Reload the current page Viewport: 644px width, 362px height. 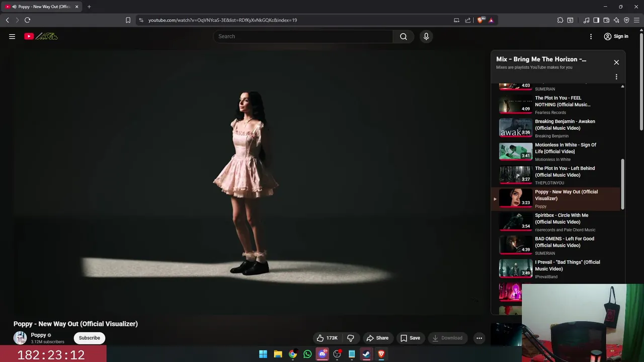click(27, 20)
